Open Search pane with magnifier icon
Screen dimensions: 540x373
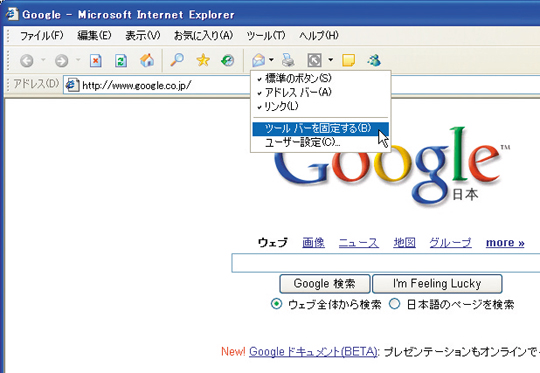click(x=177, y=60)
